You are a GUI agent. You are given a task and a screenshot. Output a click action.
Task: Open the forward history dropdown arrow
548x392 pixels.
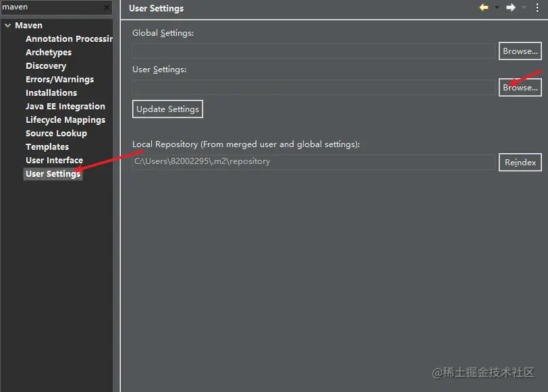(524, 7)
